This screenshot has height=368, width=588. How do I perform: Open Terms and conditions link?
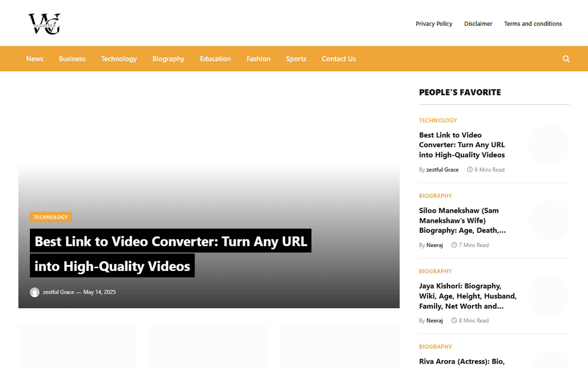point(533,23)
